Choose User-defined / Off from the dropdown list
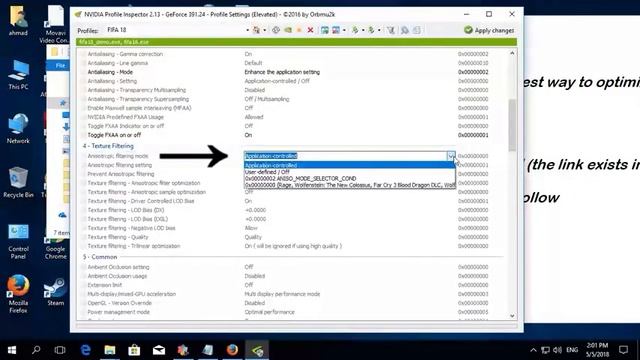This screenshot has height=360, width=640. [349, 172]
